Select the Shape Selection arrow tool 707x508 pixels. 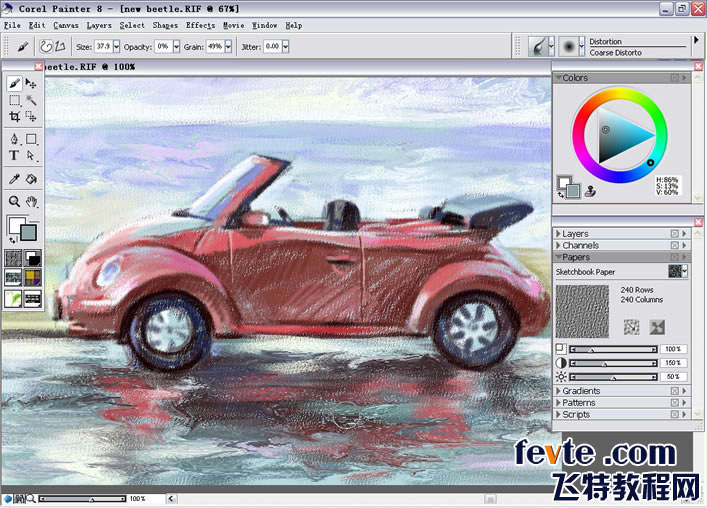tap(31, 156)
